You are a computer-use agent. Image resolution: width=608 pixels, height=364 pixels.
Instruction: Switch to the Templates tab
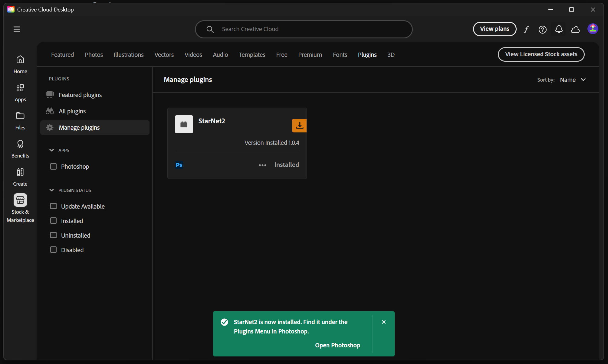(252, 55)
